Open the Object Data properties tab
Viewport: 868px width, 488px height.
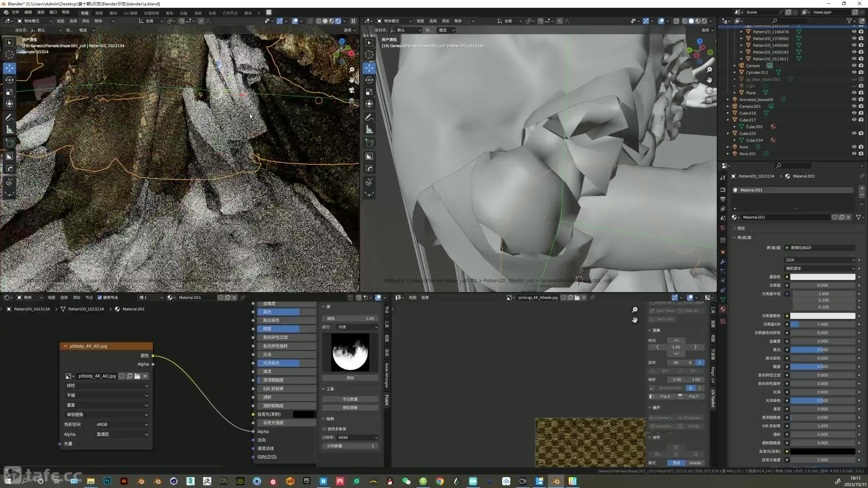point(723,300)
